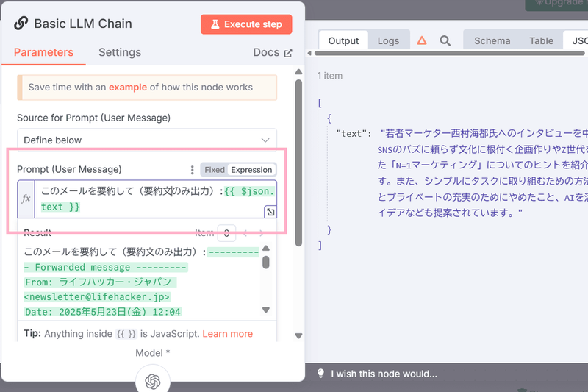
Task: Run the Execute step button
Action: 246,24
